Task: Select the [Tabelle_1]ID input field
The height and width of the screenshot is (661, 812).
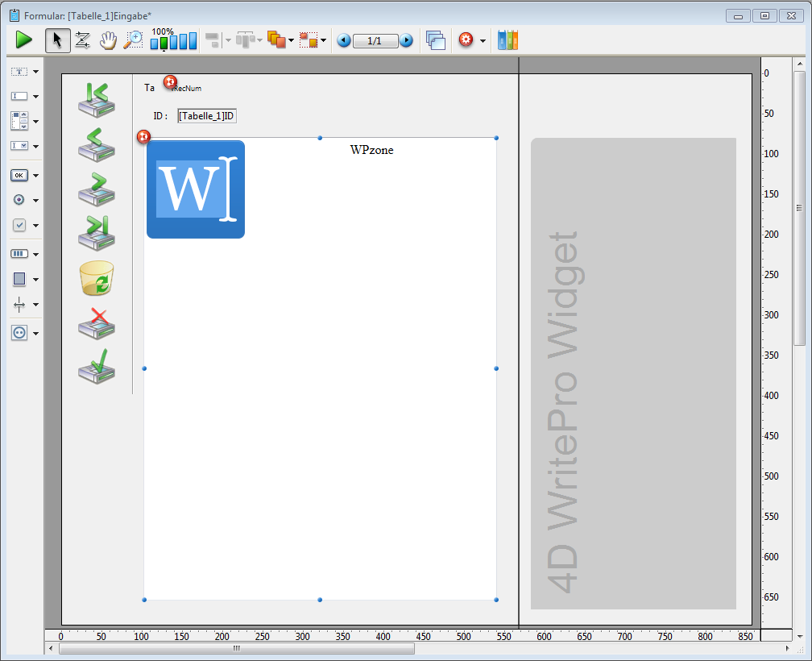Action: (x=206, y=116)
